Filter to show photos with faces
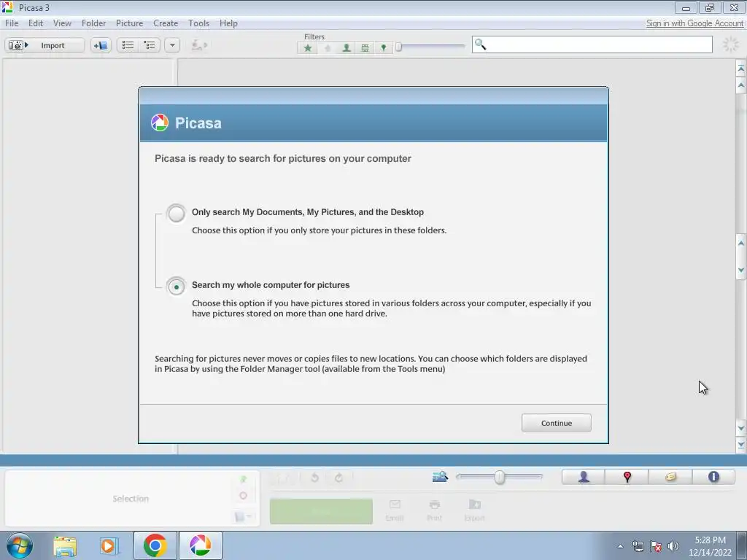 [x=347, y=47]
